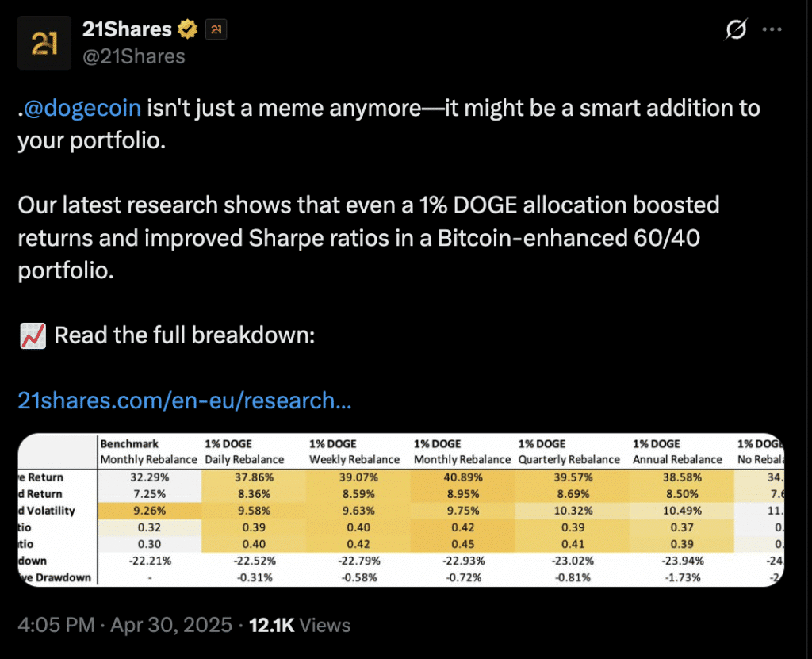The height and width of the screenshot is (659, 812).
Task: Click the red chart emoji
Action: (33, 335)
